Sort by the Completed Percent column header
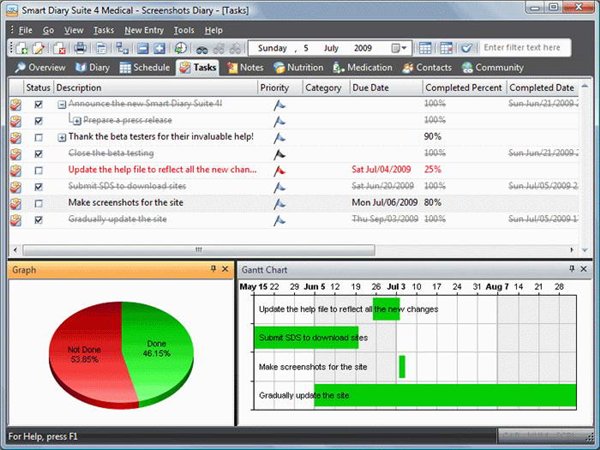 [465, 88]
